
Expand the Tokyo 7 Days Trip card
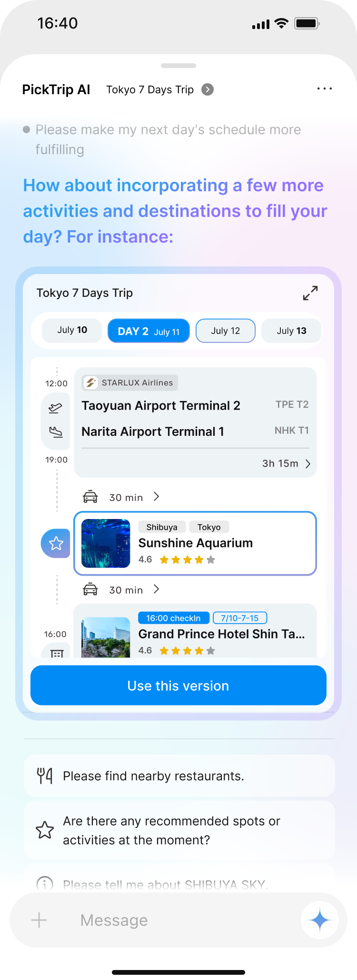(x=310, y=293)
